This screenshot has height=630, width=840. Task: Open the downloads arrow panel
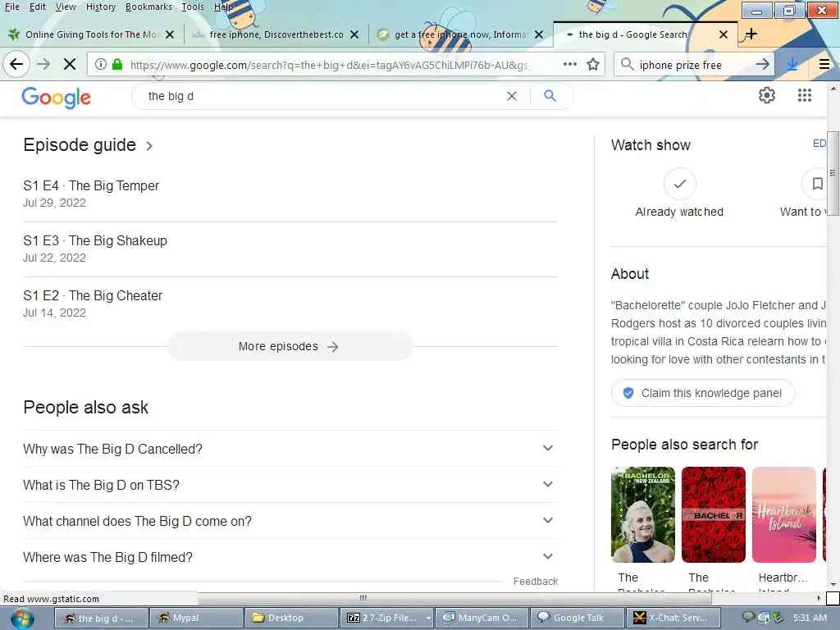point(792,65)
